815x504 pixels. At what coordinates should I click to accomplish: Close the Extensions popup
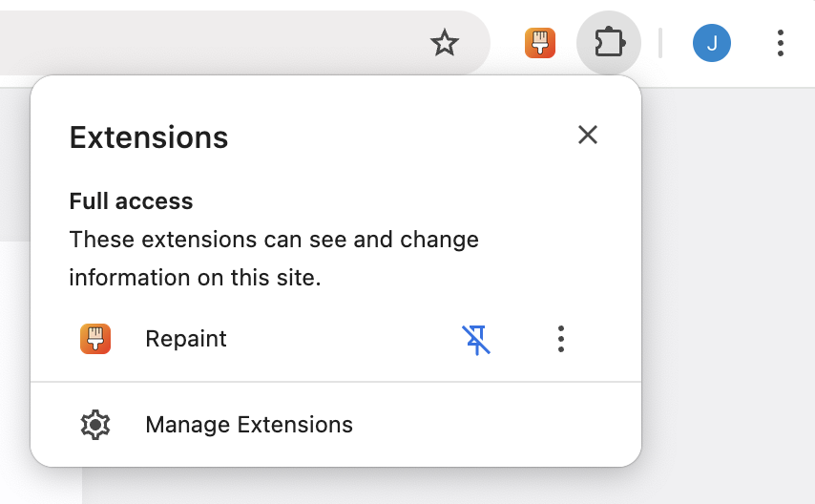(588, 135)
